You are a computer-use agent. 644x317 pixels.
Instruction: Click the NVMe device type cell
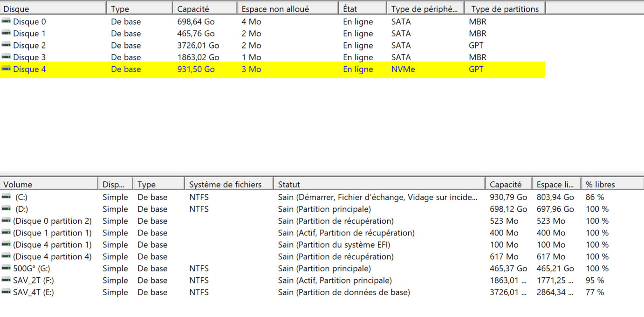(x=403, y=69)
